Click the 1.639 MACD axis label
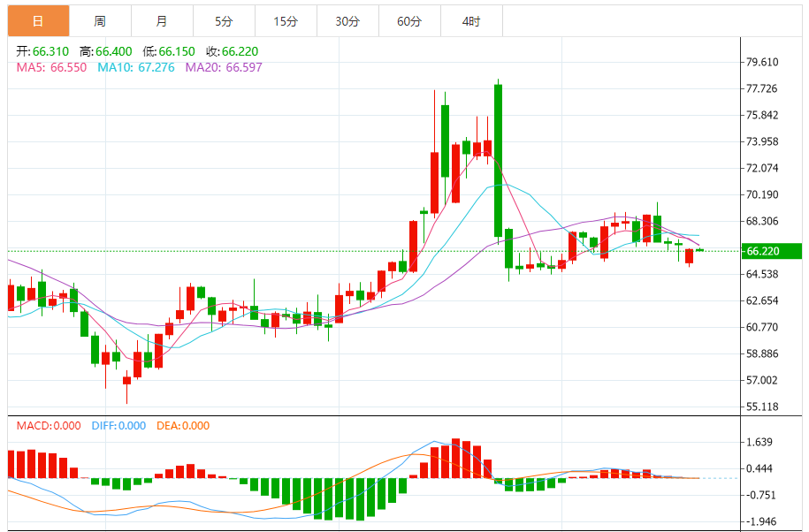 tap(759, 442)
